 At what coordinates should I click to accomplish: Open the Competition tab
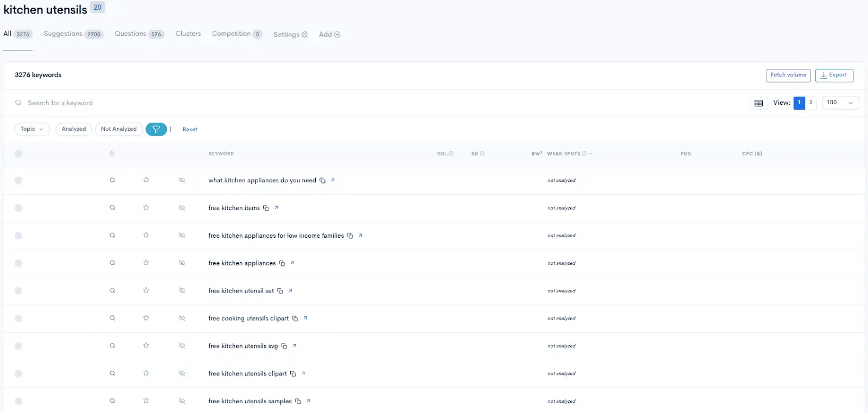pyautogui.click(x=237, y=34)
